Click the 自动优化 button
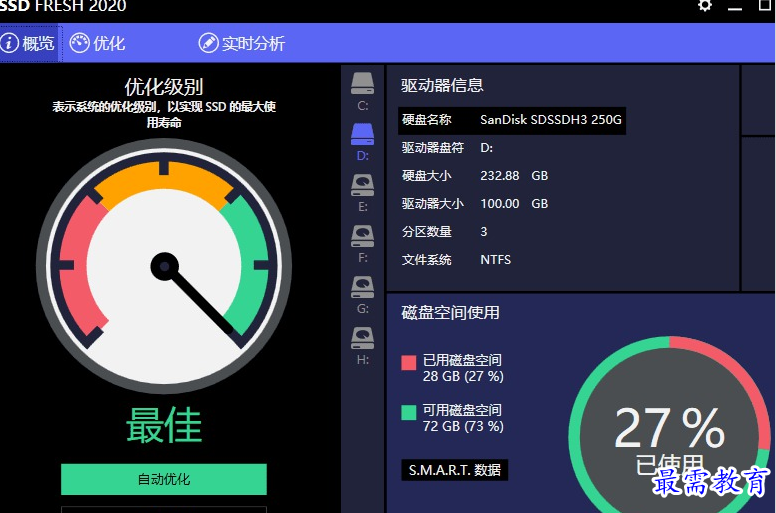 click(x=164, y=479)
